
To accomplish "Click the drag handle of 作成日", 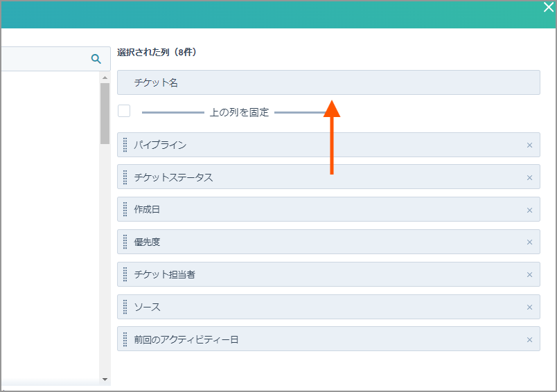I will click(x=125, y=209).
